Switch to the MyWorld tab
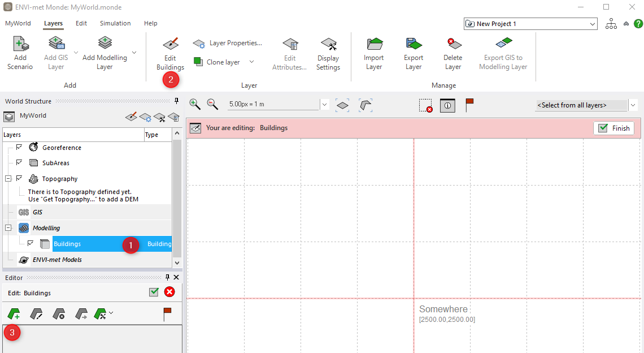Screen dimensions: 644x353 click(x=18, y=23)
